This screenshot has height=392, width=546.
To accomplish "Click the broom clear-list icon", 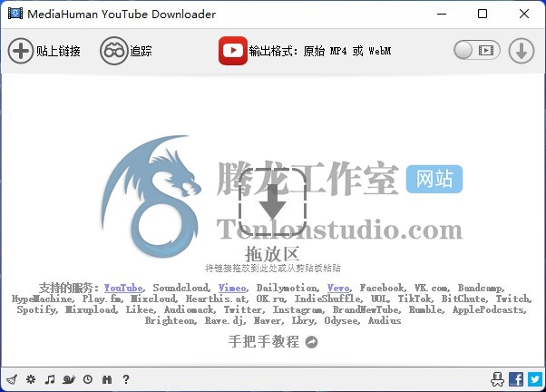I will [12, 379].
